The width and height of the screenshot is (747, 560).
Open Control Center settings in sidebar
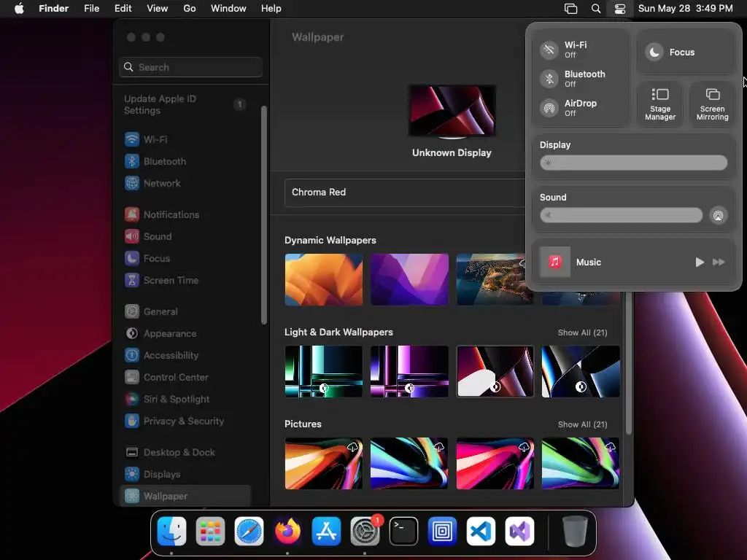(185, 378)
